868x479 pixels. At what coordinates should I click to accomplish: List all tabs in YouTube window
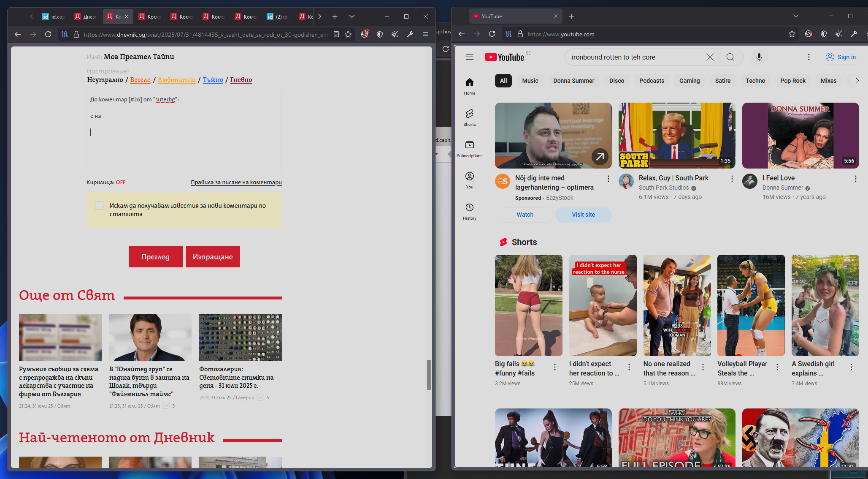tap(795, 16)
